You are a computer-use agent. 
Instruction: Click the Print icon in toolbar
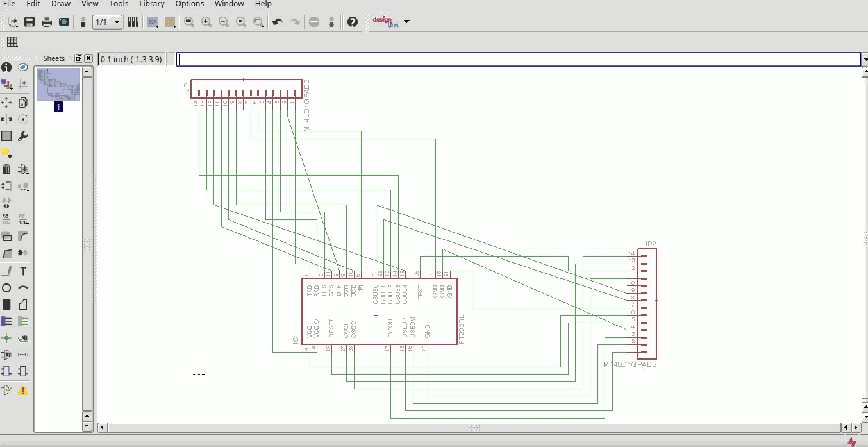(x=47, y=22)
